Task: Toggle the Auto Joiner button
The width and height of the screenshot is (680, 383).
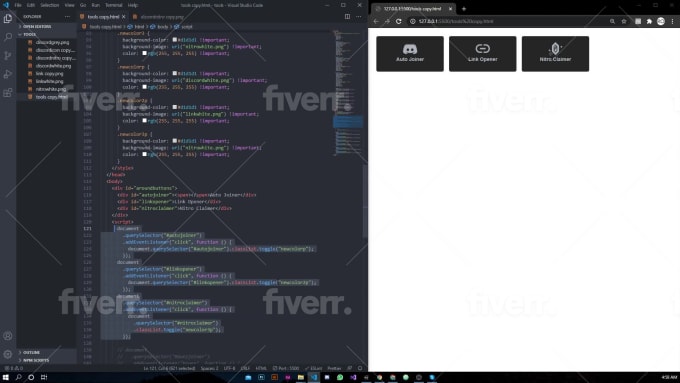Action: click(x=410, y=54)
